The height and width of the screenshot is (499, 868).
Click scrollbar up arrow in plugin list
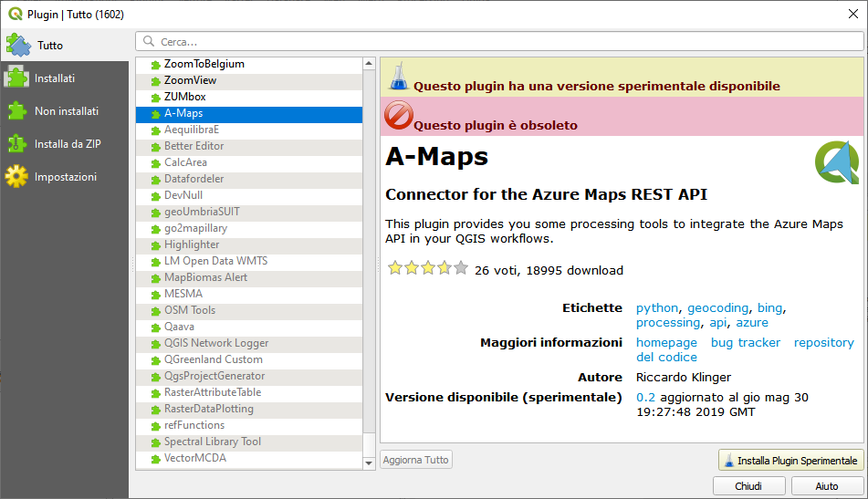(370, 64)
